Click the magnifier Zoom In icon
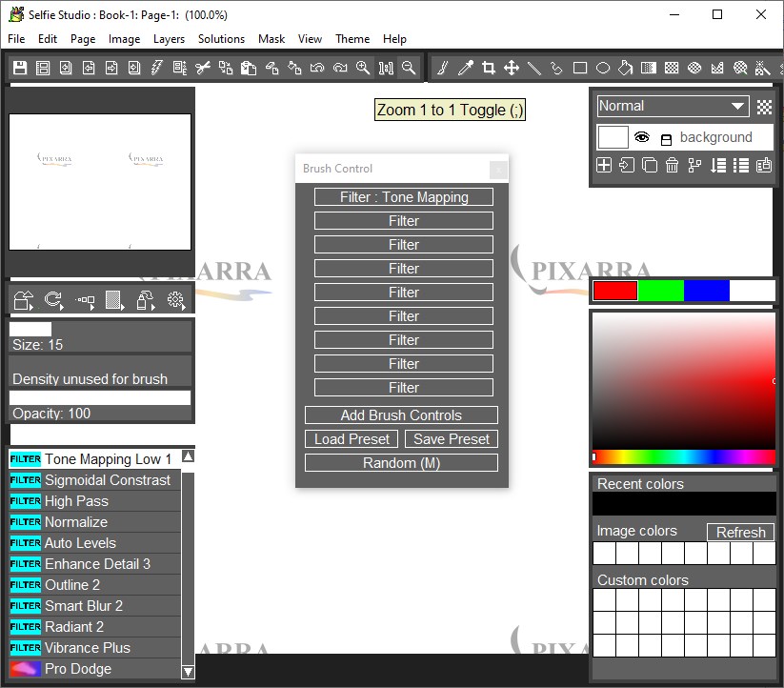 pyautogui.click(x=363, y=68)
